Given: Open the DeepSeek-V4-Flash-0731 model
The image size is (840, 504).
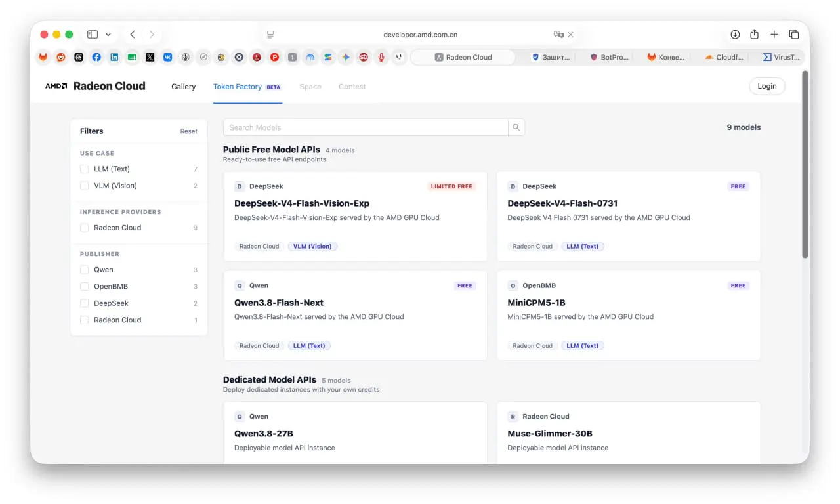Looking at the screenshot, I should coord(629,217).
